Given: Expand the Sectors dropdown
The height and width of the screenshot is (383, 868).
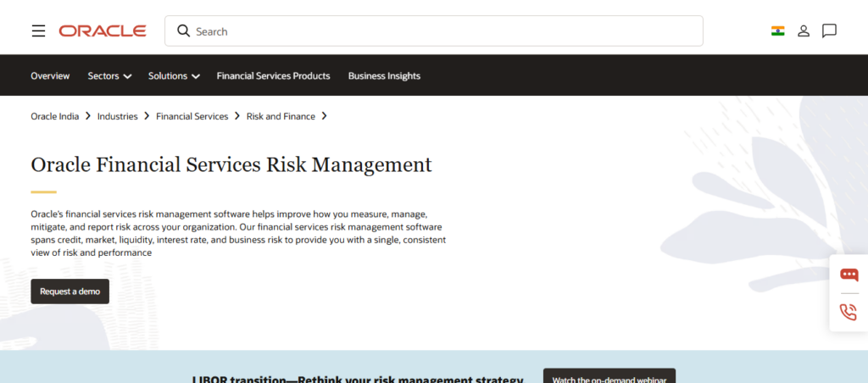Looking at the screenshot, I should tap(109, 75).
